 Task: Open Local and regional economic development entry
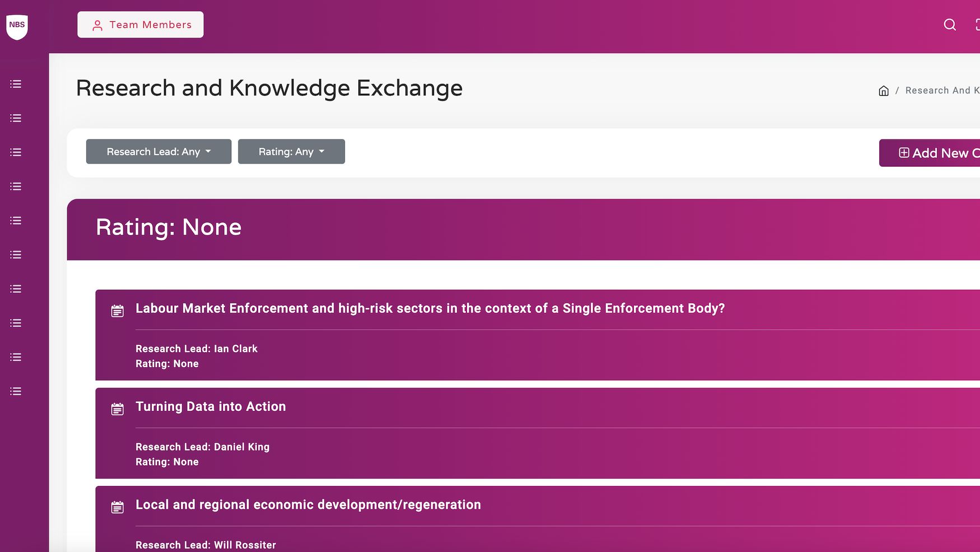pyautogui.click(x=308, y=504)
